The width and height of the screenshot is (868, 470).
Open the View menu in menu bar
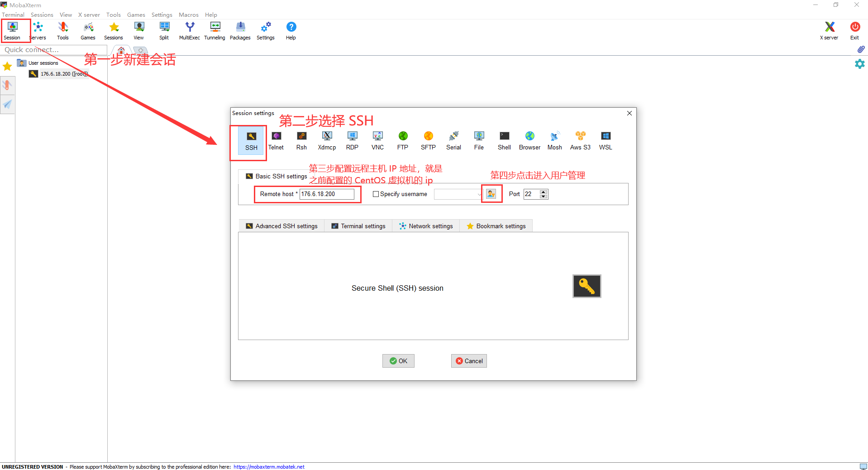(x=66, y=14)
